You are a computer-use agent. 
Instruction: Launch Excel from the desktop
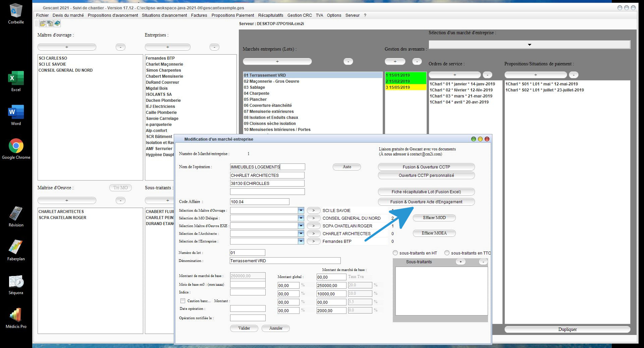(16, 81)
